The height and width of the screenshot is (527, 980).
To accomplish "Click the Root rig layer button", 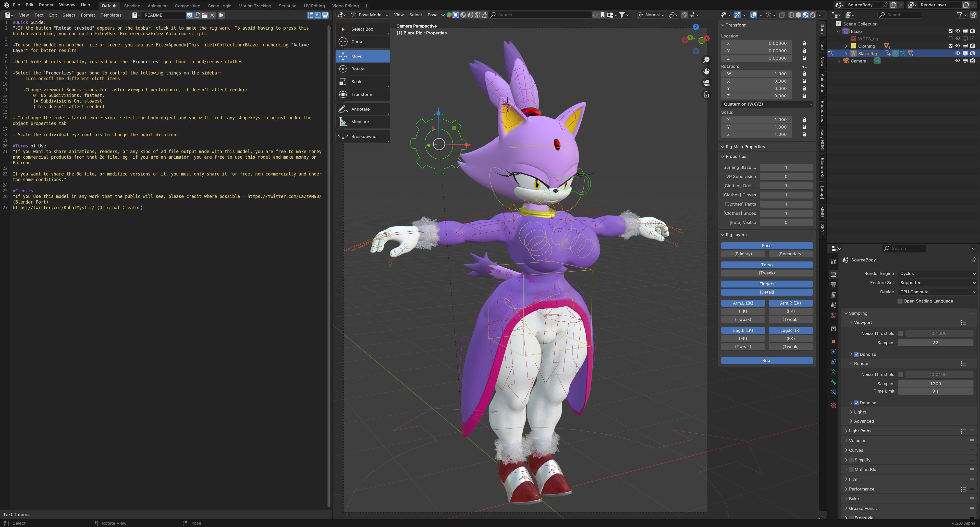I will click(767, 360).
